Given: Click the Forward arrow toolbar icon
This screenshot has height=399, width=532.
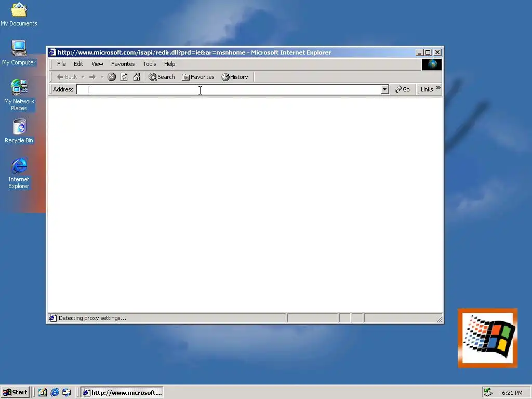Looking at the screenshot, I should [x=92, y=77].
